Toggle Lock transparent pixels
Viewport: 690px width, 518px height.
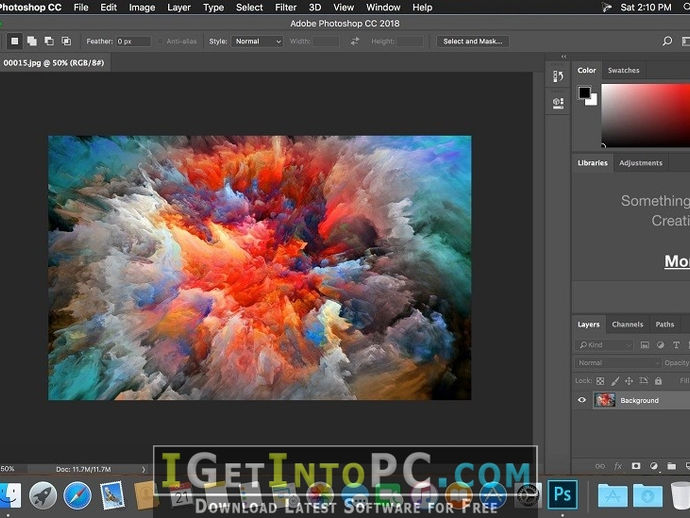click(600, 381)
